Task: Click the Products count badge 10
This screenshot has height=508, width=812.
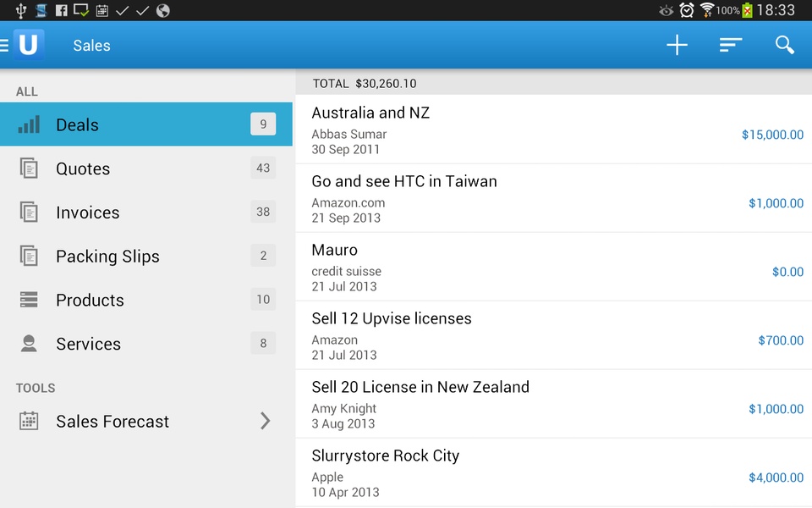Action: (x=263, y=299)
